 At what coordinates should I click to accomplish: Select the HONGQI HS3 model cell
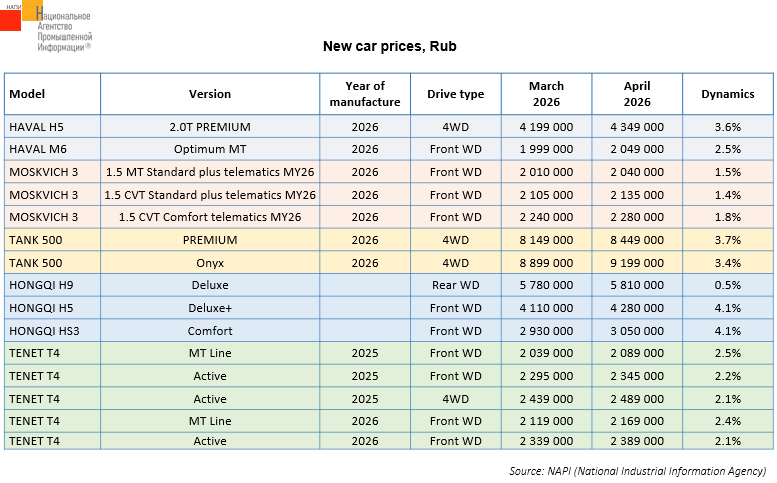point(39,331)
